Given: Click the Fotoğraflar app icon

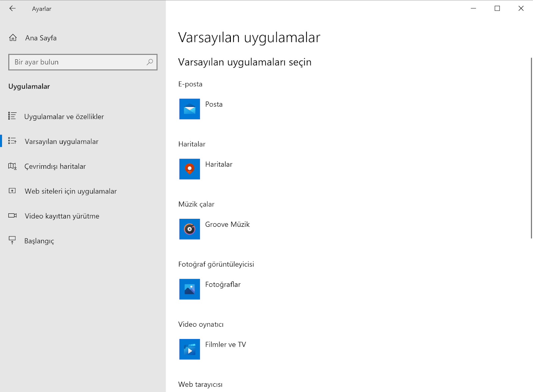Looking at the screenshot, I should (190, 289).
